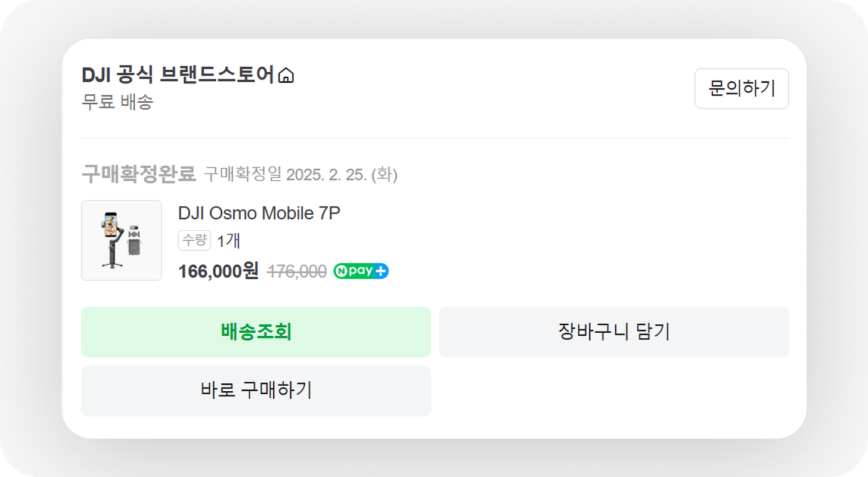
Task: Click the discounted price 166,000원
Action: (x=219, y=271)
